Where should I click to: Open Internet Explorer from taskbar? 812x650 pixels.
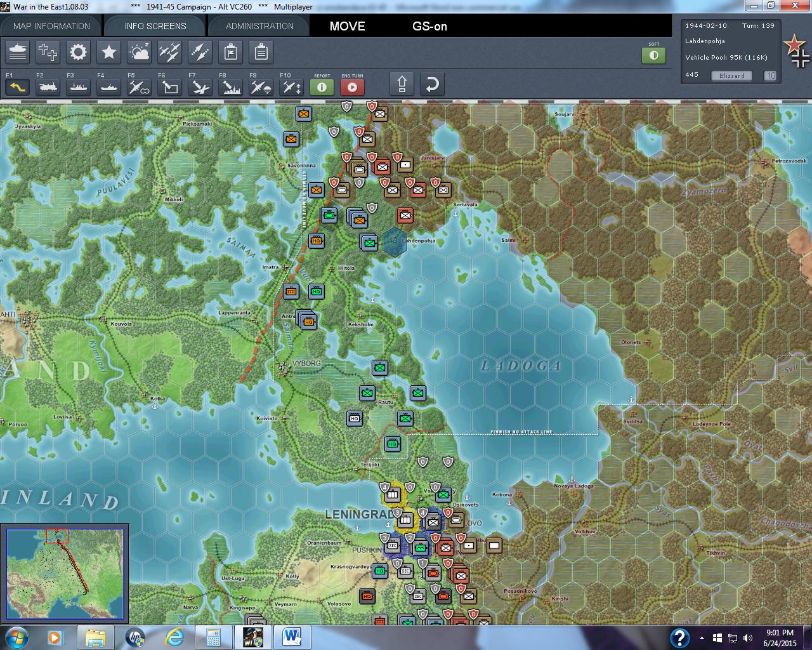(x=174, y=637)
